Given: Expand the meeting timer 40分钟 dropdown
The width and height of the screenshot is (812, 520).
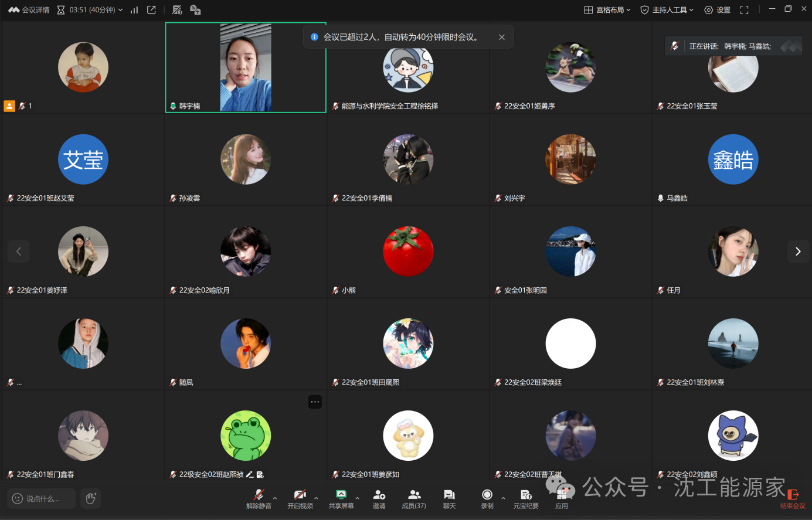Looking at the screenshot, I should coord(91,10).
